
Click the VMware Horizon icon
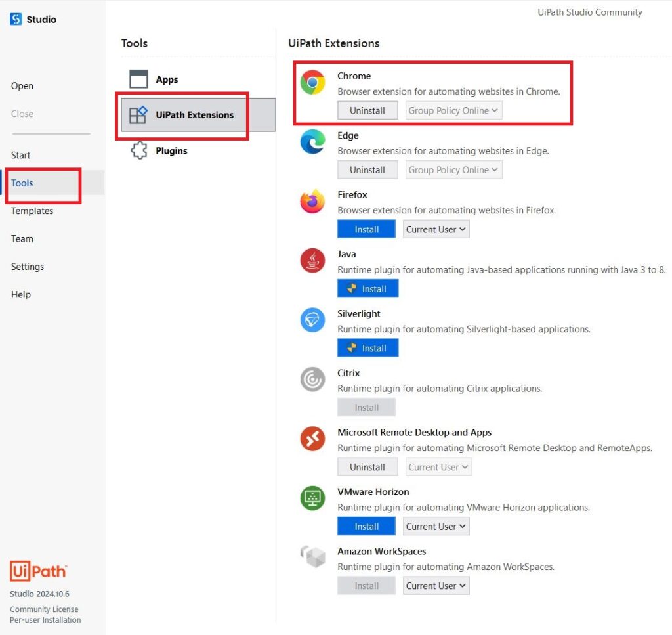click(x=313, y=498)
